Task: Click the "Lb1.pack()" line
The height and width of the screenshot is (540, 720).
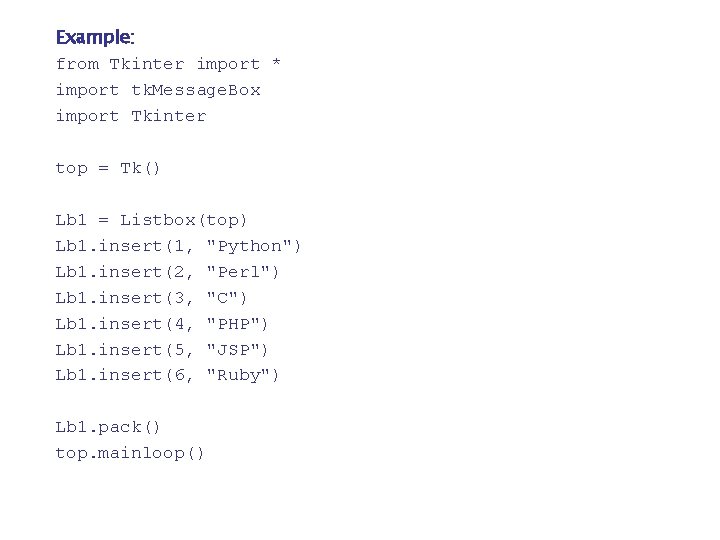Action: (108, 428)
